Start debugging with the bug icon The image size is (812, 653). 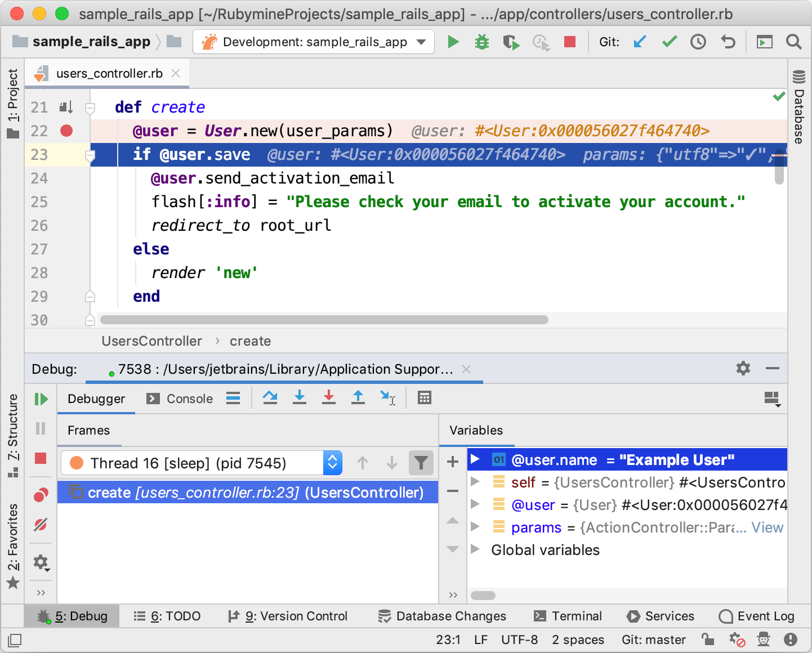pos(481,42)
